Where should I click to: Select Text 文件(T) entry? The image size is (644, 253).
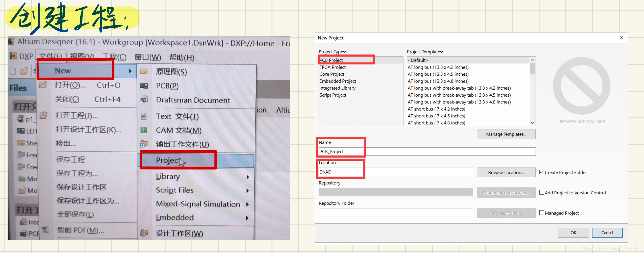[177, 116]
